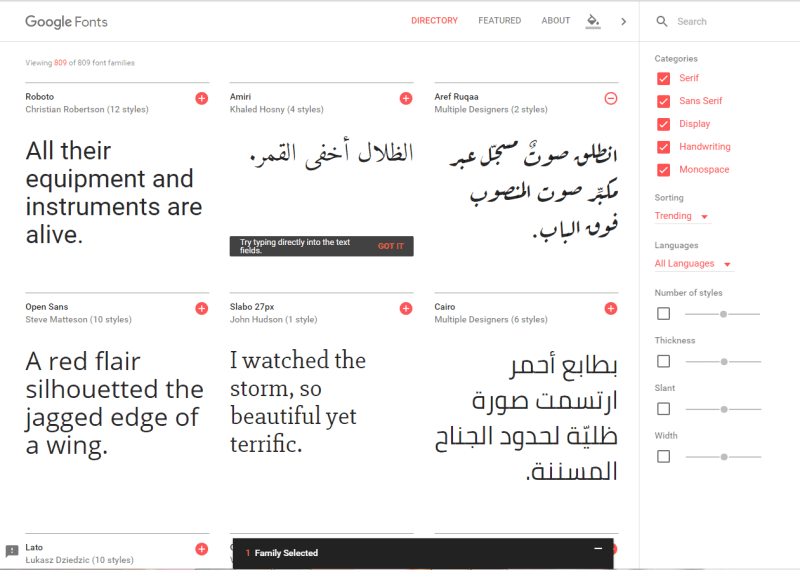
Task: Expand the 1 Family Selected bar
Action: (422, 553)
